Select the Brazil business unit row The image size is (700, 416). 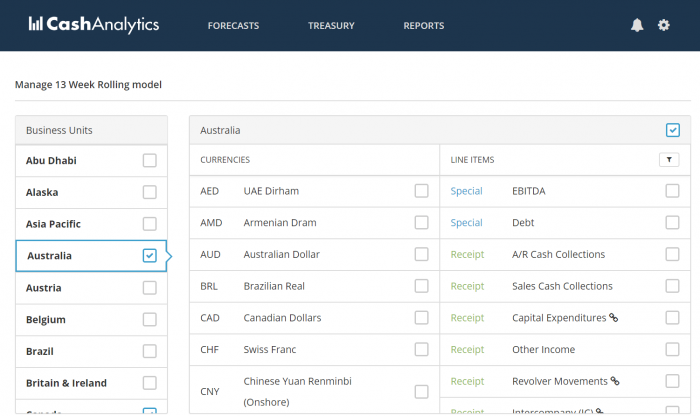click(92, 351)
